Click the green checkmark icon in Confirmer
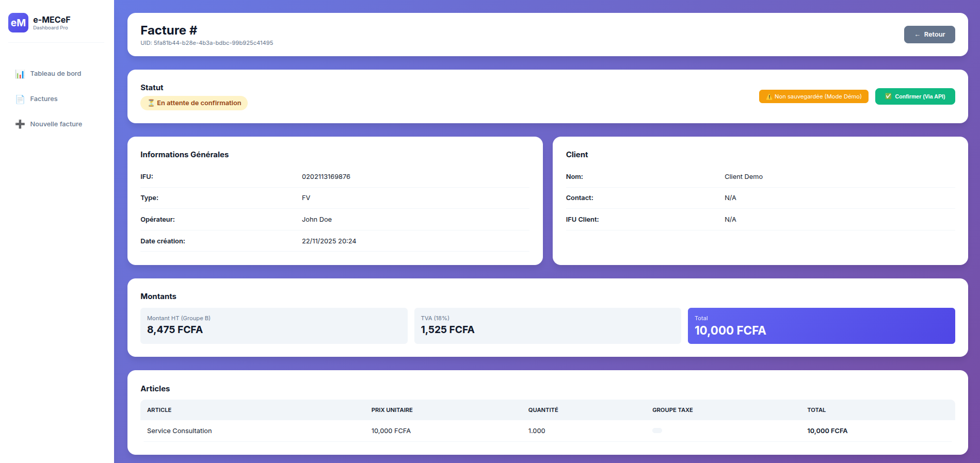The image size is (980, 463). click(x=888, y=96)
